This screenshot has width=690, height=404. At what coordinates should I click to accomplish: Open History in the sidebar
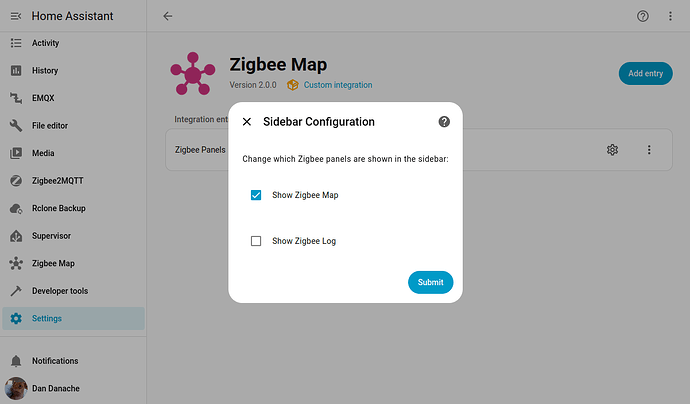pos(45,71)
